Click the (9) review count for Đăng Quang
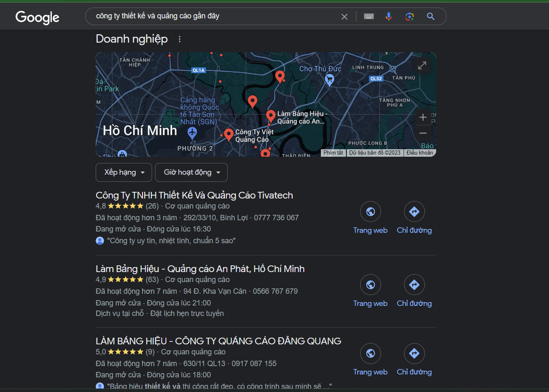 150,352
